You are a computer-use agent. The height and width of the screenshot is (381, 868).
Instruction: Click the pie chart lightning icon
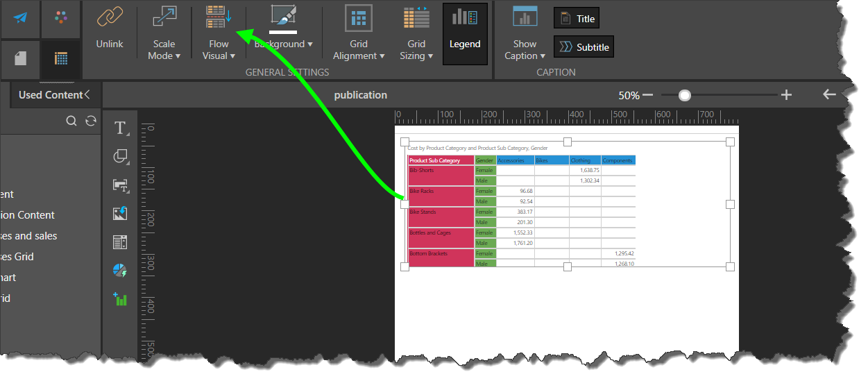pos(121,271)
